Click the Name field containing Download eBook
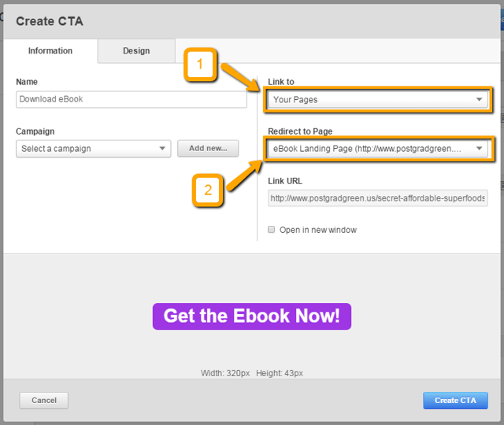The height and width of the screenshot is (425, 504). click(x=131, y=99)
